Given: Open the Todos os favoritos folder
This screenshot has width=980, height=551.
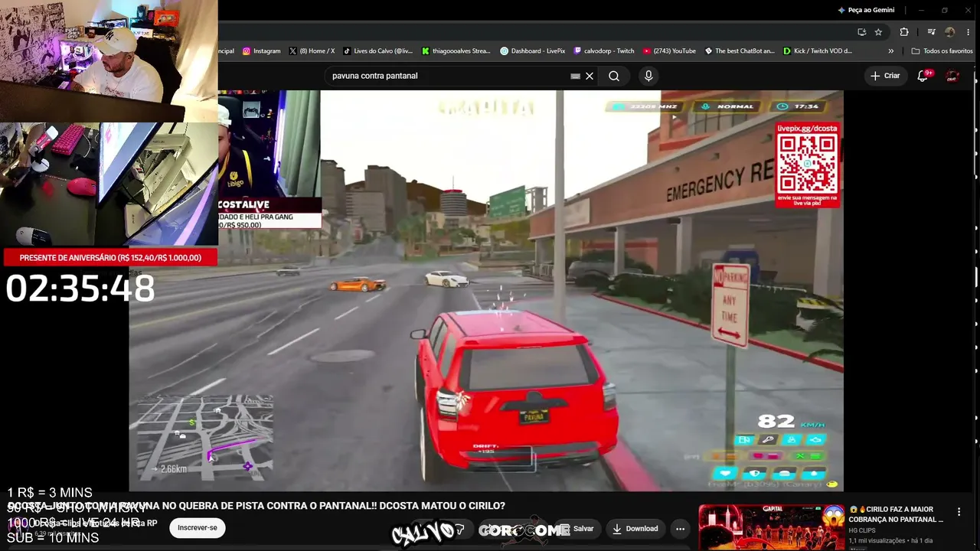Looking at the screenshot, I should pos(942,51).
